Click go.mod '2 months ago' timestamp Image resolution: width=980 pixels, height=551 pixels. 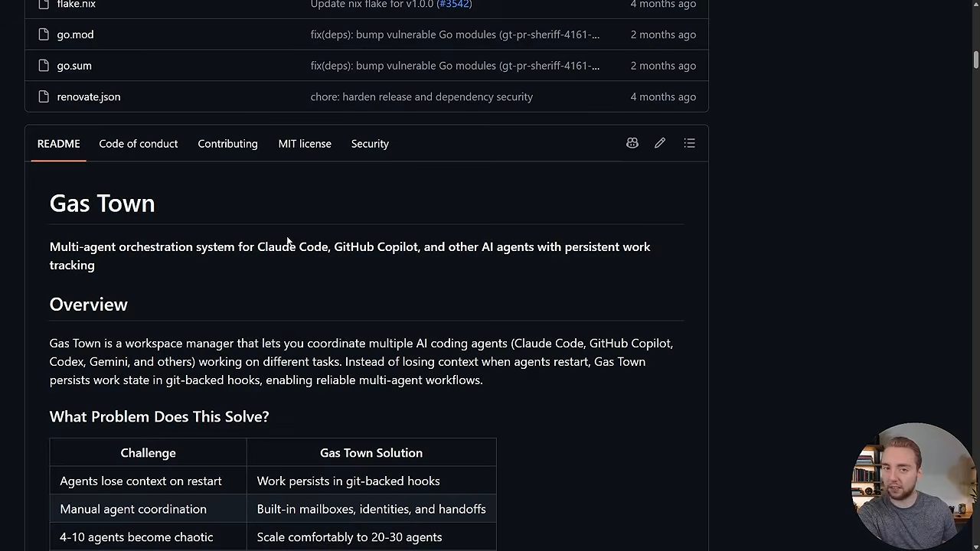point(663,34)
